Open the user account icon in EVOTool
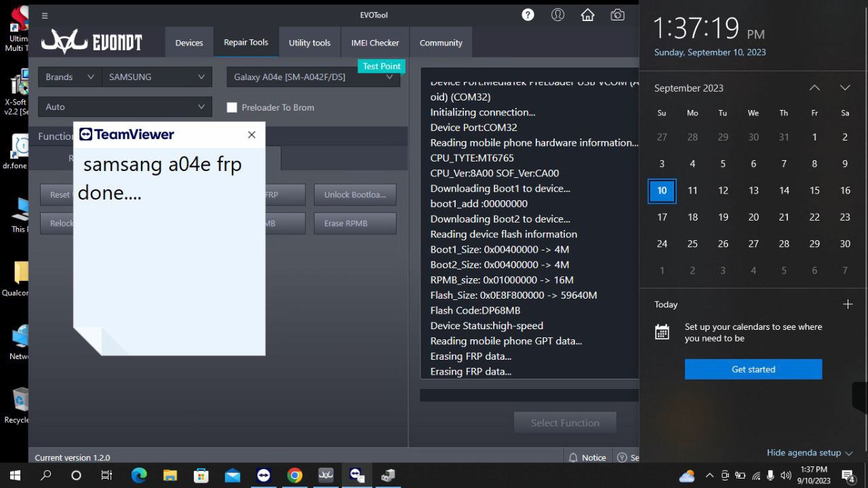The width and height of the screenshot is (868, 488). point(558,15)
